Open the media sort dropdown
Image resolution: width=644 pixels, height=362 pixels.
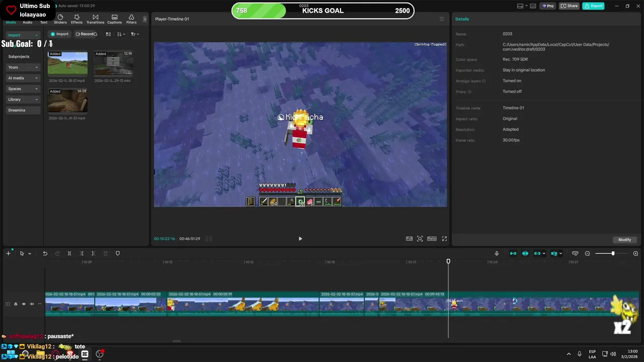(121, 34)
